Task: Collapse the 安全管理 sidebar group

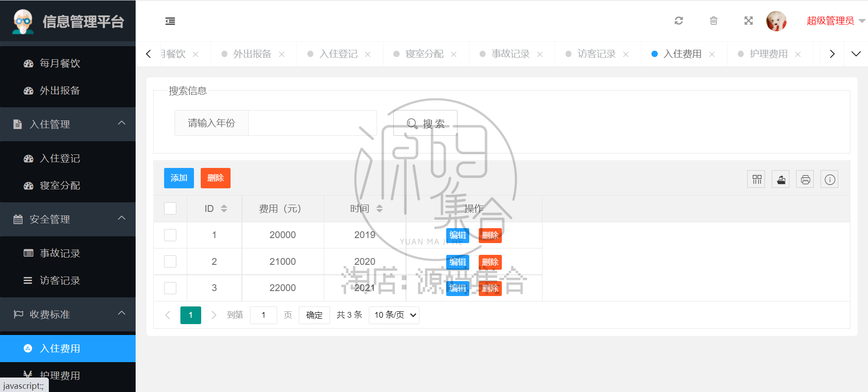Action: click(68, 219)
